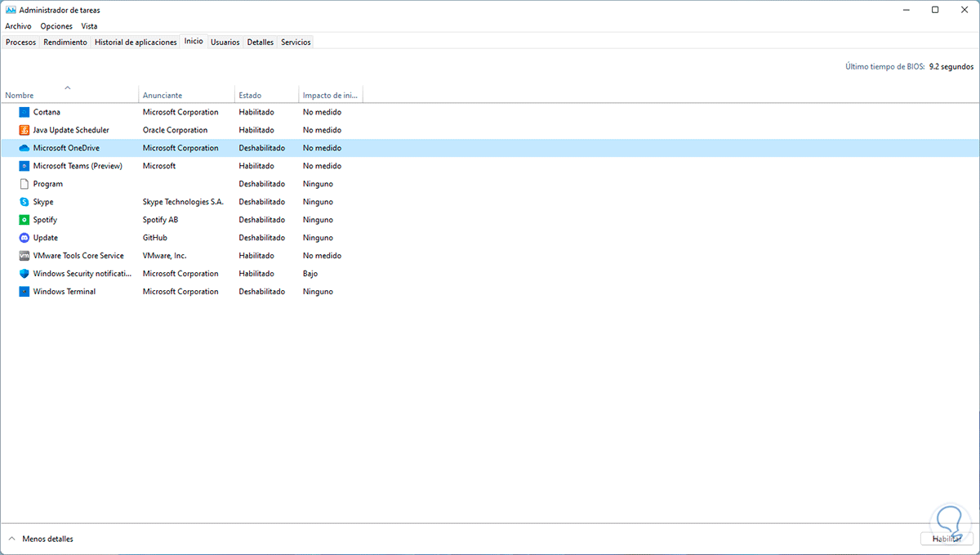Click Oracle Corporation publisher cell
The image size is (980, 555).
(176, 130)
